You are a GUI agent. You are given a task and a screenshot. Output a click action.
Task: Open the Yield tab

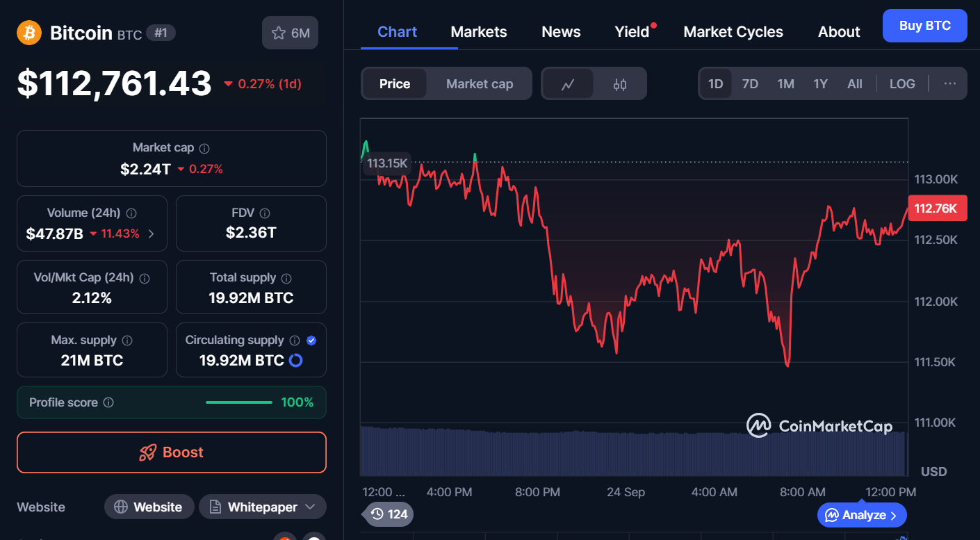[x=632, y=32]
